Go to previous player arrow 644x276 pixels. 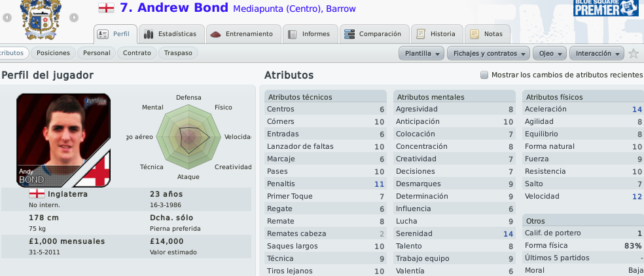7,18
